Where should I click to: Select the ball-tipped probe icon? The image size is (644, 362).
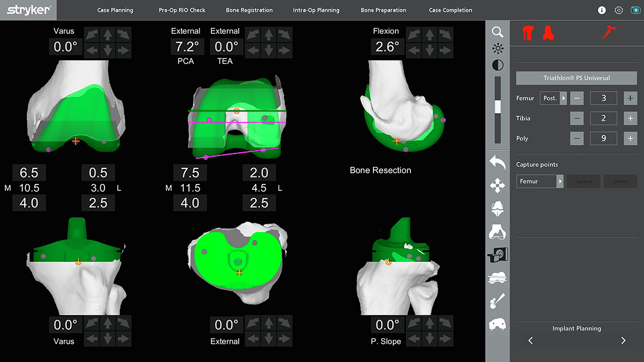click(497, 301)
